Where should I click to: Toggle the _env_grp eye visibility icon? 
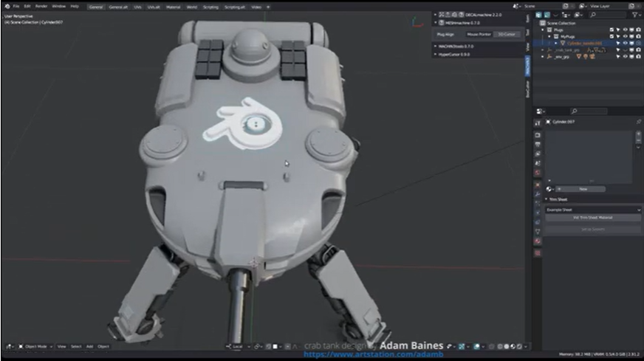tap(625, 57)
